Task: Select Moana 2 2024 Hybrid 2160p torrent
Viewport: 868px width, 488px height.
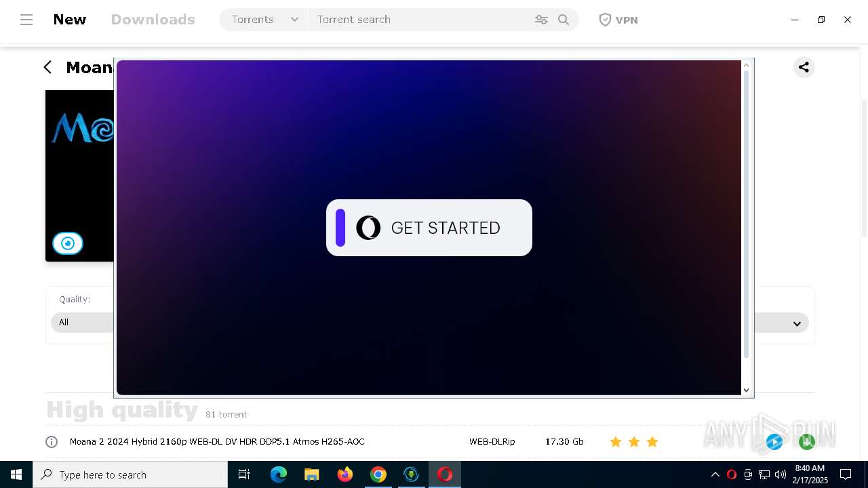Action: [x=217, y=441]
